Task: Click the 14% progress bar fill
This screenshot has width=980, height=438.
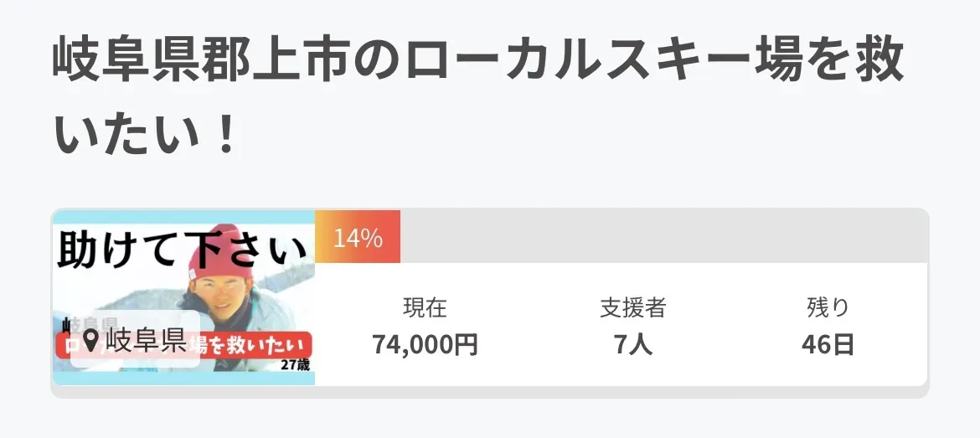Action: tap(358, 237)
